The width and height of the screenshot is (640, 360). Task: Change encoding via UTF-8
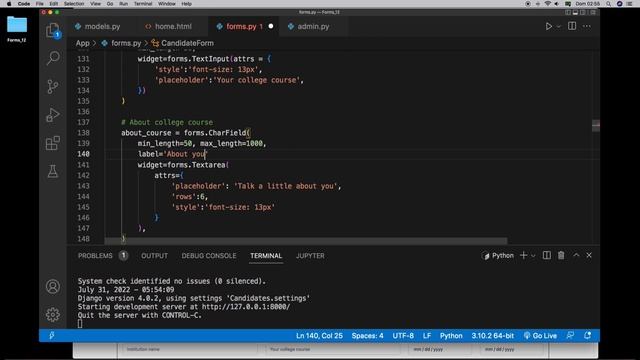pos(403,336)
